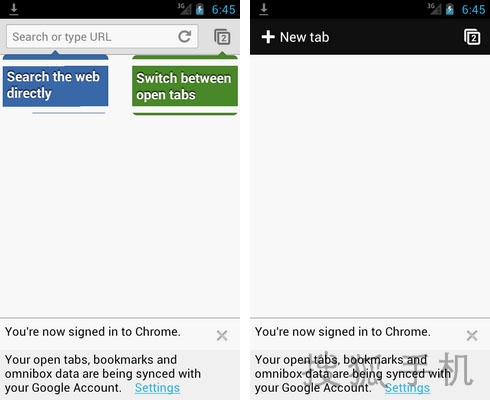Tap the download notification icon on the left
Screen dimensions: 490x400
(14, 9)
